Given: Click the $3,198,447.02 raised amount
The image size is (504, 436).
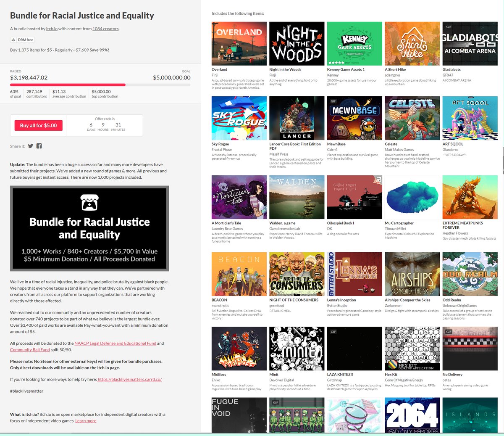Looking at the screenshot, I should tap(29, 78).
